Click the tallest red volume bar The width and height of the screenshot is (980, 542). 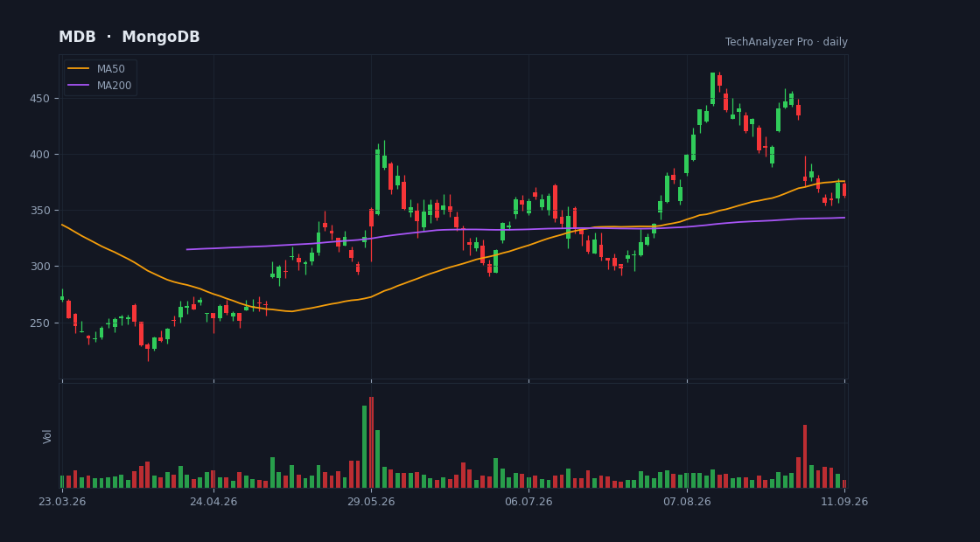[371, 442]
